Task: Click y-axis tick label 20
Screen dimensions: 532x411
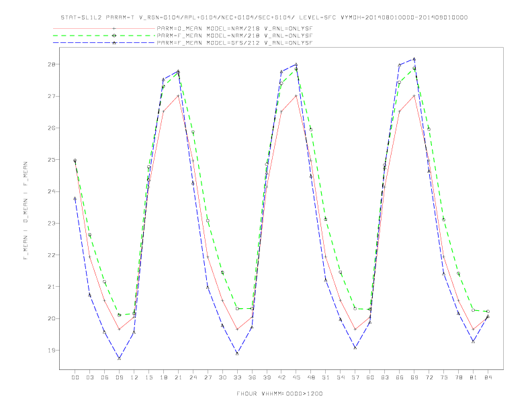Action: pos(51,319)
